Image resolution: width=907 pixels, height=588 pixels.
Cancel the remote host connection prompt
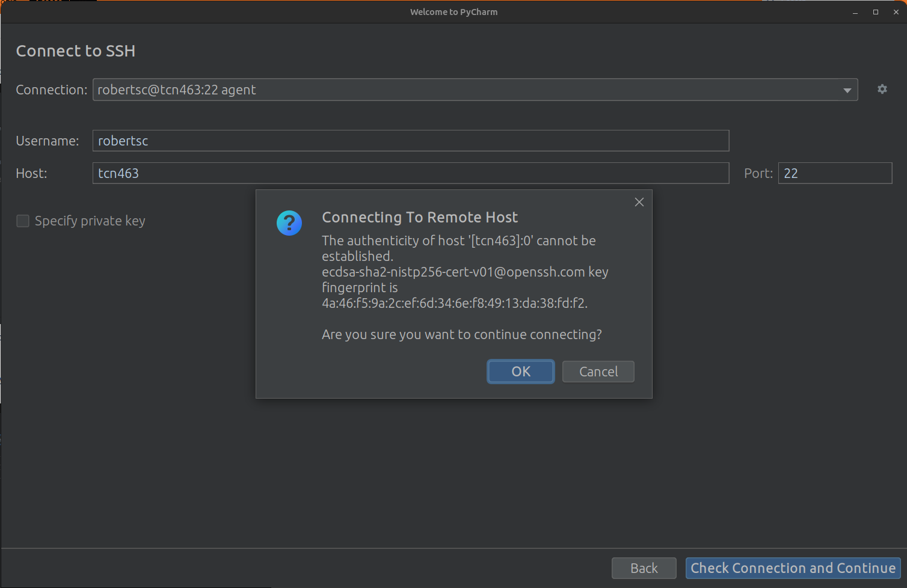click(598, 372)
